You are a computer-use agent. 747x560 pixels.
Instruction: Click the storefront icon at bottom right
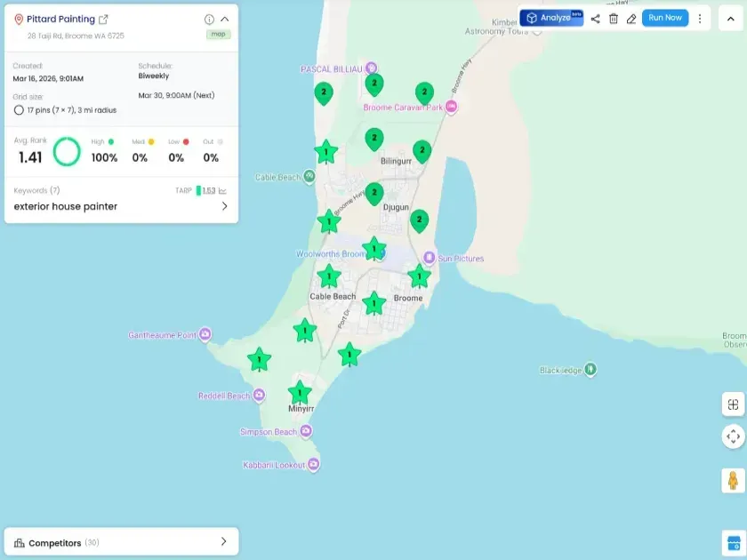pos(734,542)
